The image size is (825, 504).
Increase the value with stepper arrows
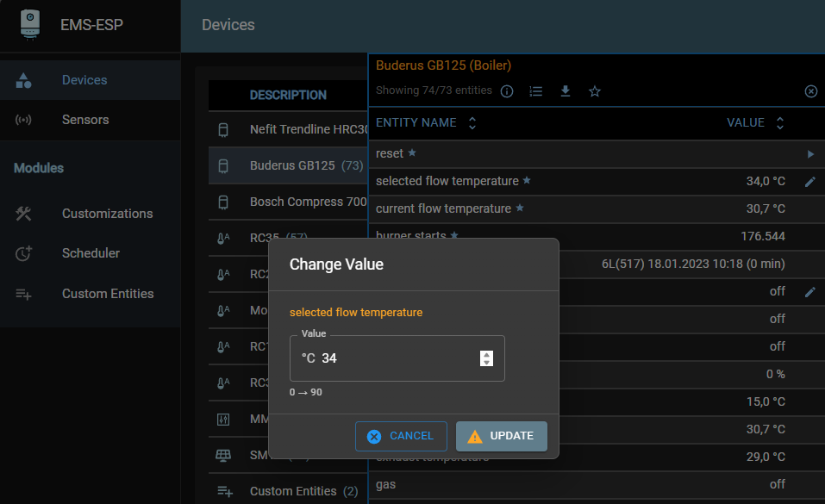pyautogui.click(x=487, y=354)
